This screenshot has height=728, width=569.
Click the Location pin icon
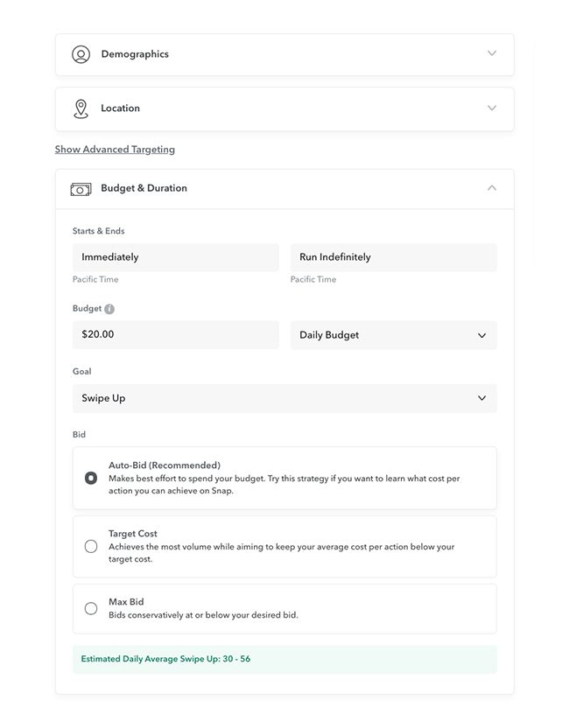point(81,108)
